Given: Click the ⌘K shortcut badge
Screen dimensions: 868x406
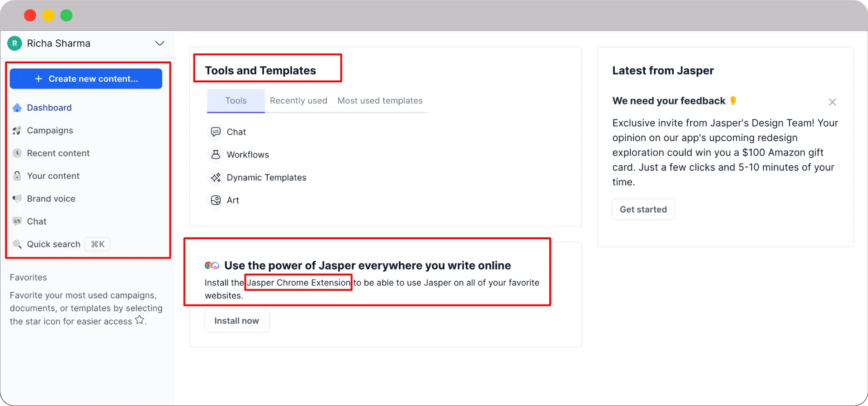Looking at the screenshot, I should [x=98, y=244].
